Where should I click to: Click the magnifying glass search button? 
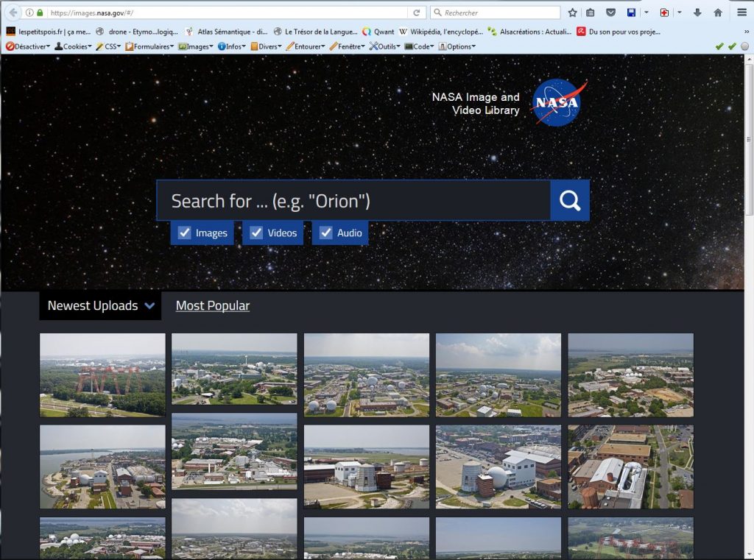569,200
